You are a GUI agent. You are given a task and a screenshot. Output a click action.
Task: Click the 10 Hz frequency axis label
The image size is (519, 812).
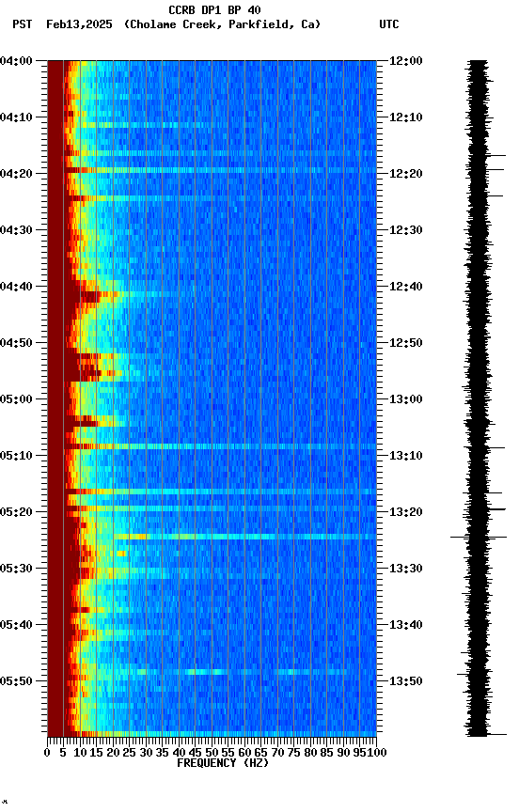[80, 753]
